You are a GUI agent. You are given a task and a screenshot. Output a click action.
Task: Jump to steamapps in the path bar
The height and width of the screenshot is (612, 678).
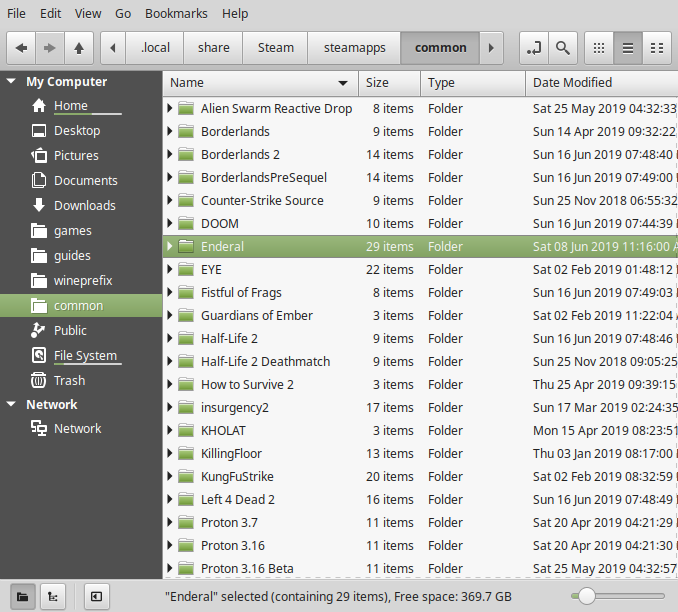coord(354,48)
